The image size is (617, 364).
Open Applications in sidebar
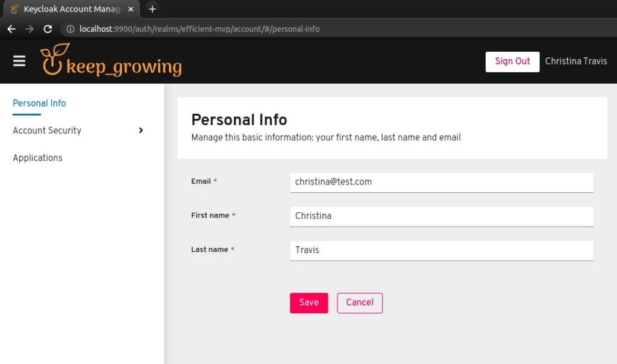point(37,158)
